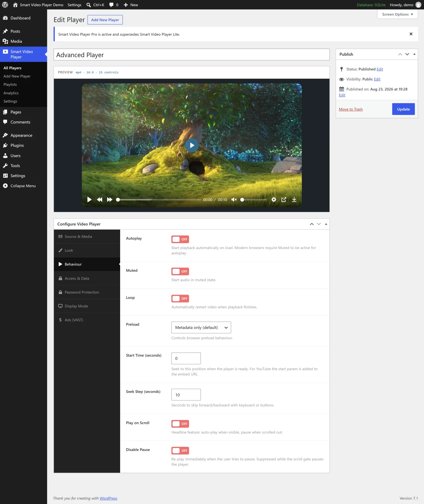Click the rewind button in player

click(99, 200)
